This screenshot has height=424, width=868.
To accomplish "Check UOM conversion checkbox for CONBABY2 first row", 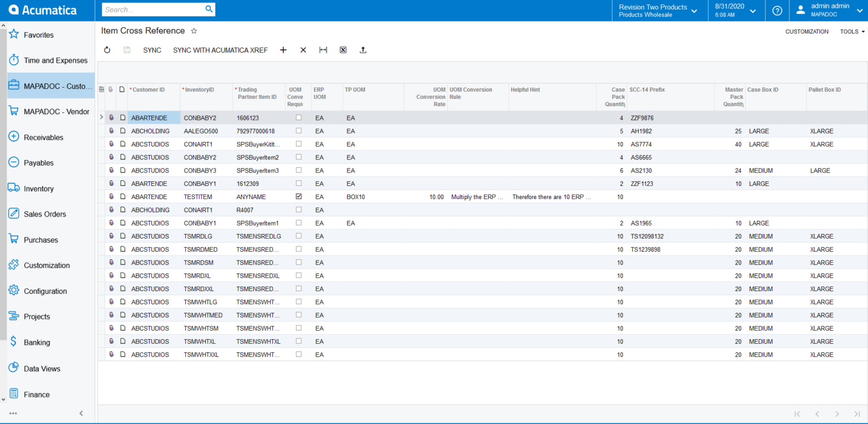I will click(x=299, y=118).
